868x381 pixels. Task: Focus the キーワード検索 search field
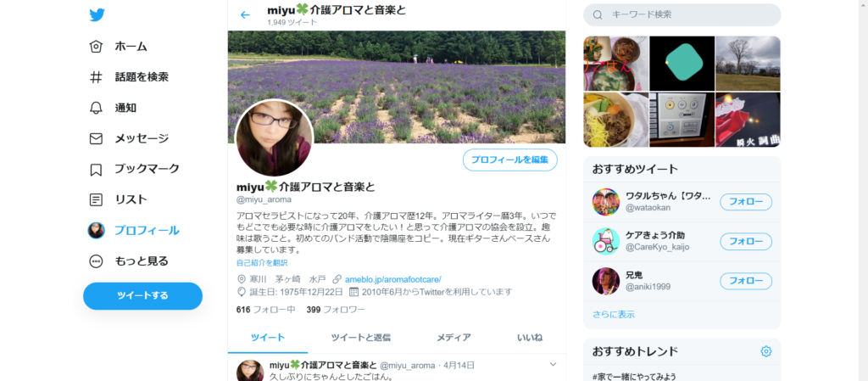(682, 15)
